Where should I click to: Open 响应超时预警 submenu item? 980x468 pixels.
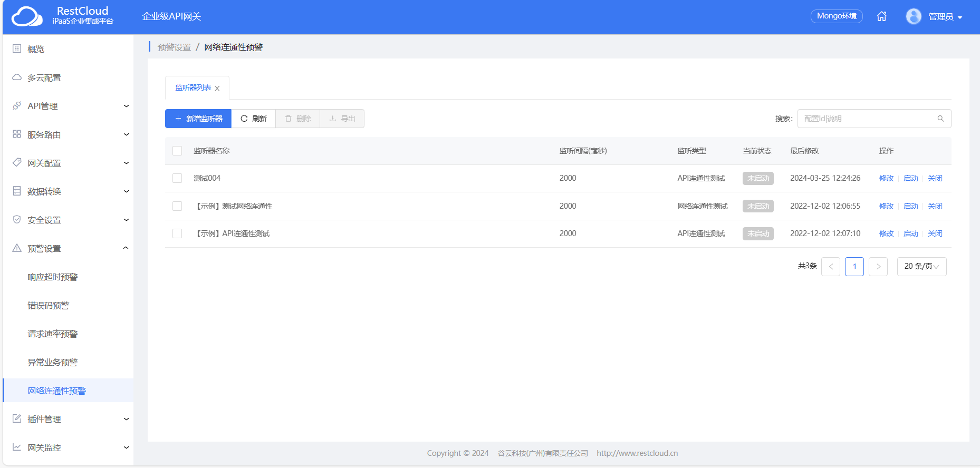(x=53, y=277)
